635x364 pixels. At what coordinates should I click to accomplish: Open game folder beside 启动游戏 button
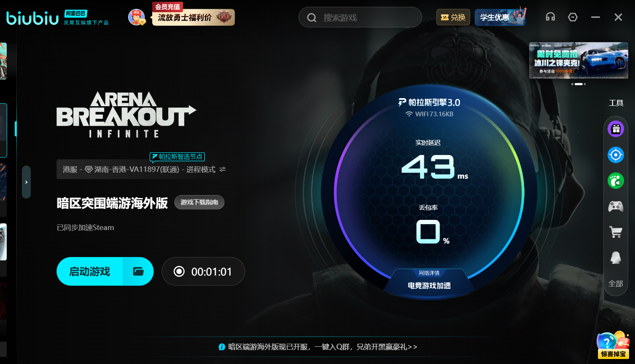pos(138,271)
